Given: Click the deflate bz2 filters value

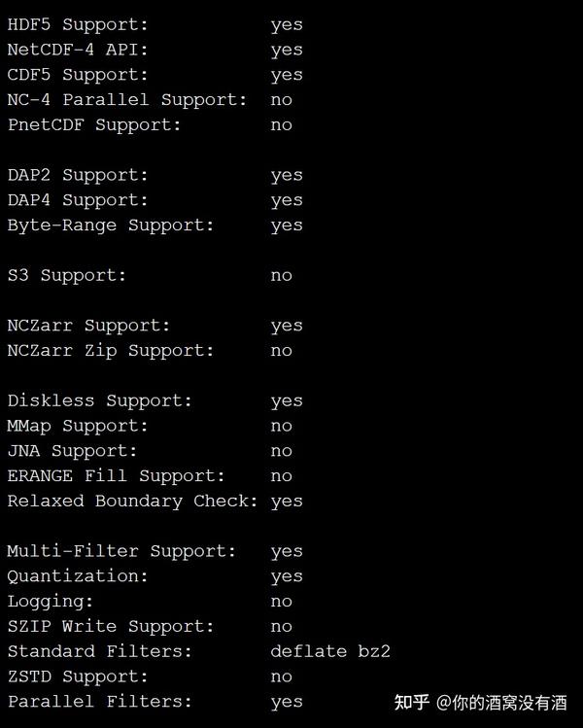Looking at the screenshot, I should (x=330, y=651).
